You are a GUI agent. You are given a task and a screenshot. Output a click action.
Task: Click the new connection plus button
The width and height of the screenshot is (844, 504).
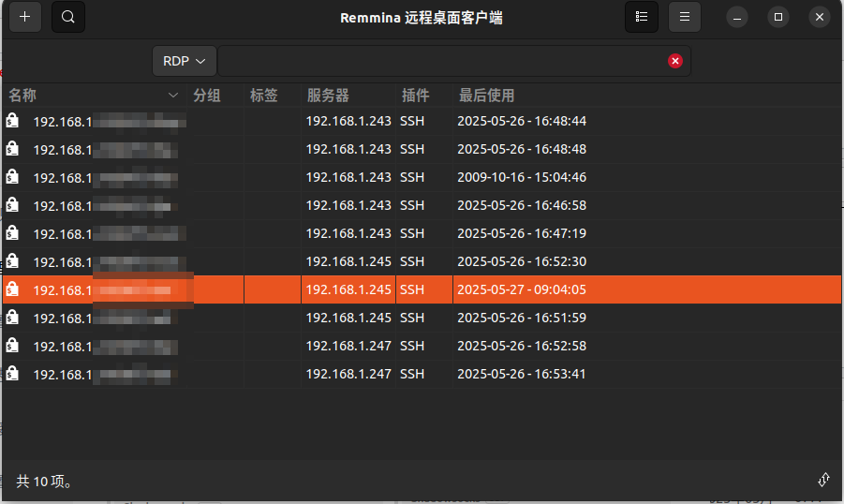[x=24, y=17]
